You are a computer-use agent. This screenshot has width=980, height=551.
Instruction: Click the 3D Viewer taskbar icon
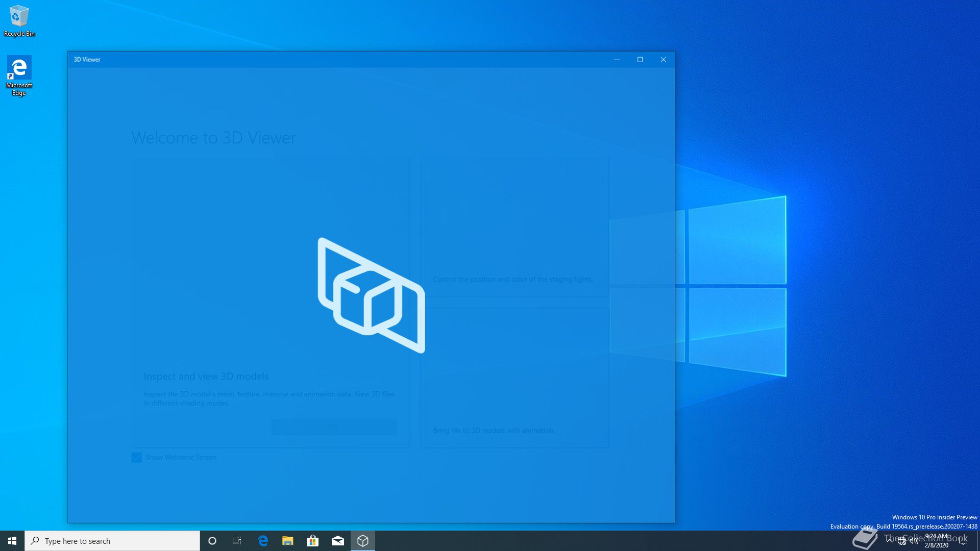pos(363,541)
